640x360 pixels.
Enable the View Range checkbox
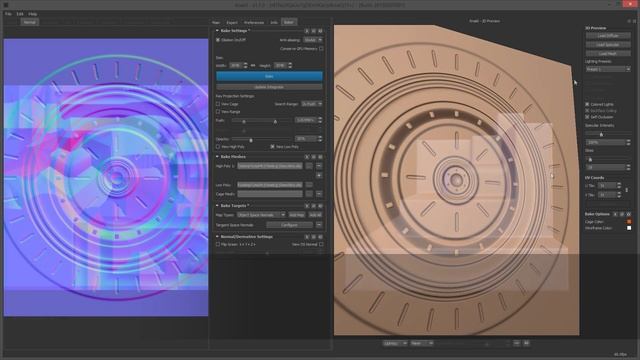tap(218, 111)
